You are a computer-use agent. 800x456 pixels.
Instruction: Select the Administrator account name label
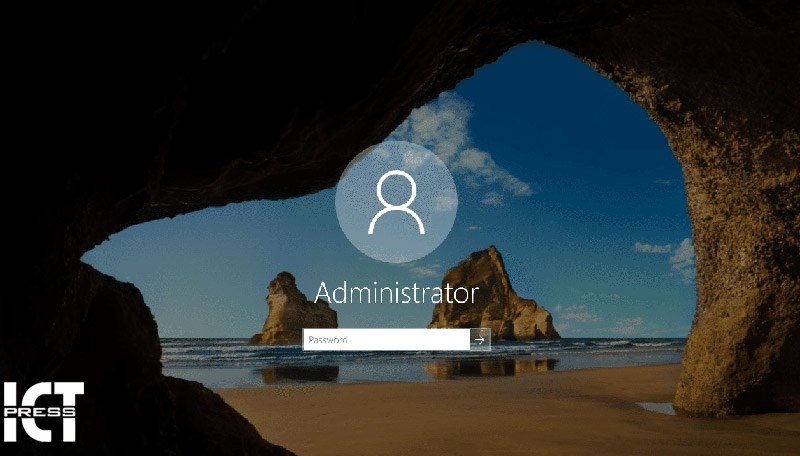point(396,293)
